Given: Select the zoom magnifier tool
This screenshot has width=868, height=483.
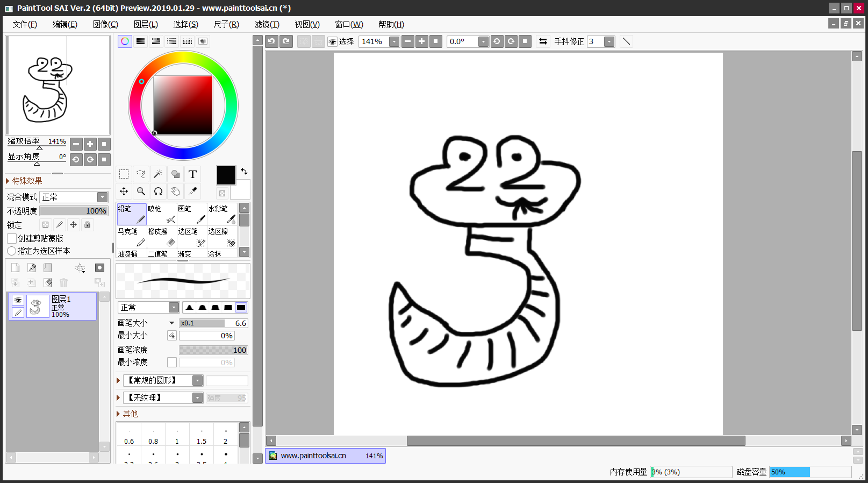Looking at the screenshot, I should 141,191.
